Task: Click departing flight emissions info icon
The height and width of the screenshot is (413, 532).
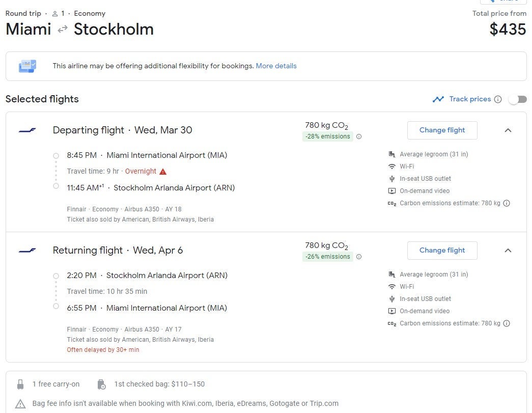Action: [x=359, y=136]
